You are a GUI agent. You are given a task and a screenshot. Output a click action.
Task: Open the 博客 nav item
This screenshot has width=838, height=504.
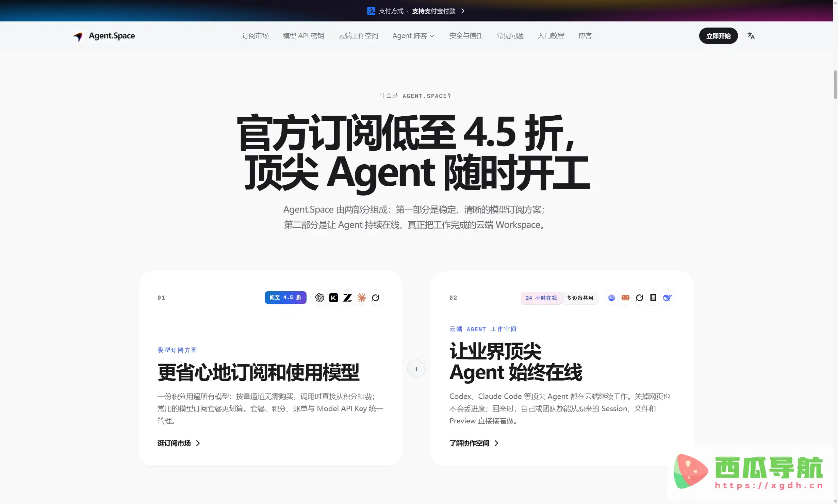tap(585, 36)
